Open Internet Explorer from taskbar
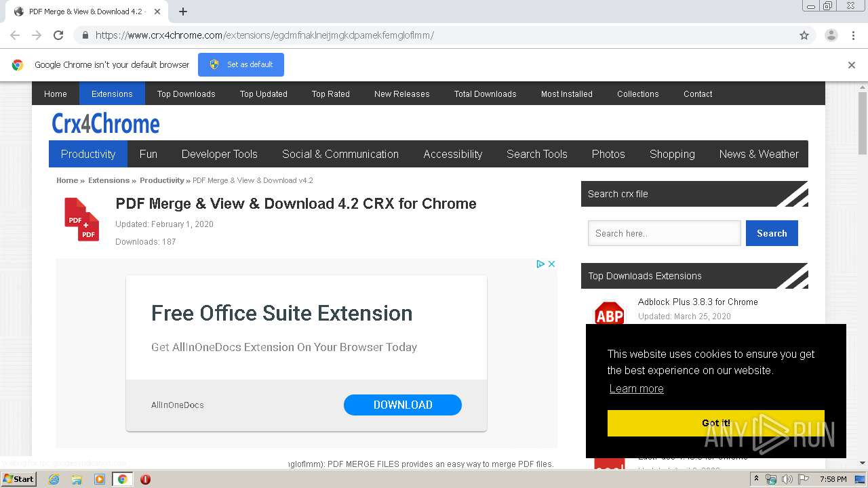Viewport: 868px width, 488px height. pos(54,479)
